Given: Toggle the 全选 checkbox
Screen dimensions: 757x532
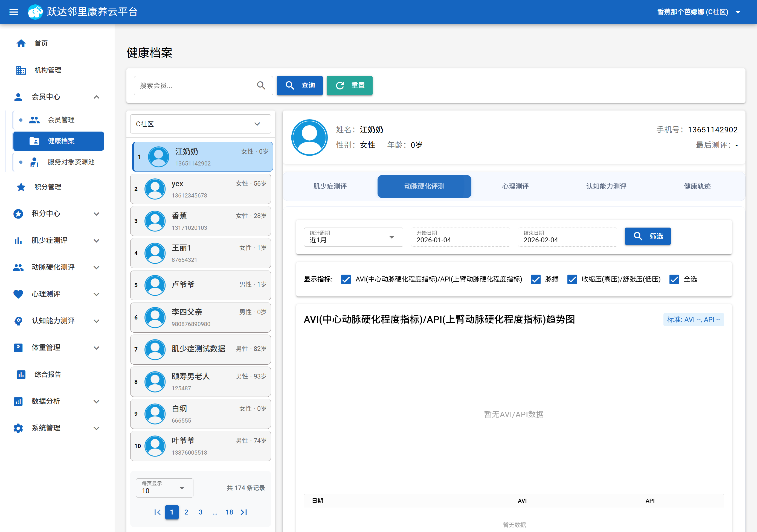Looking at the screenshot, I should point(674,280).
